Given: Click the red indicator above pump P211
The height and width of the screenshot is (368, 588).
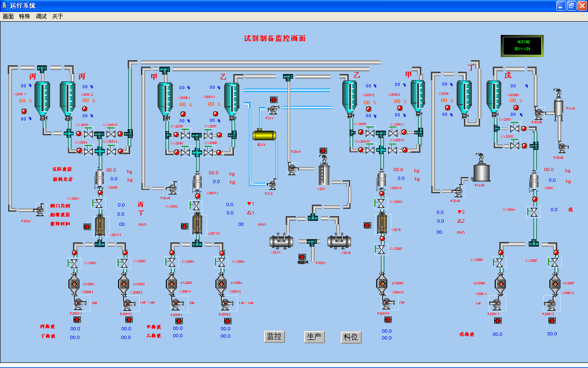Looking at the screenshot, I should [x=273, y=100].
